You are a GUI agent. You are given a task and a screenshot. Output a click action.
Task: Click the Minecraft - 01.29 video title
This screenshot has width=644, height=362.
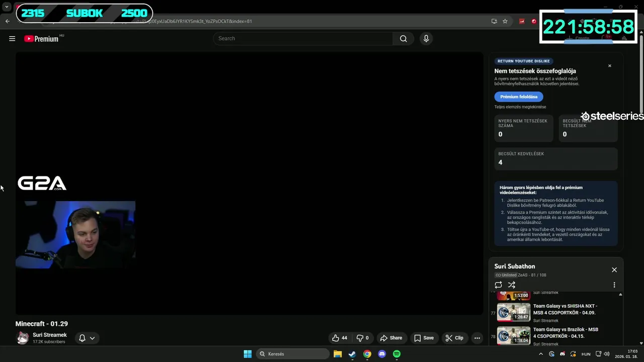click(42, 324)
